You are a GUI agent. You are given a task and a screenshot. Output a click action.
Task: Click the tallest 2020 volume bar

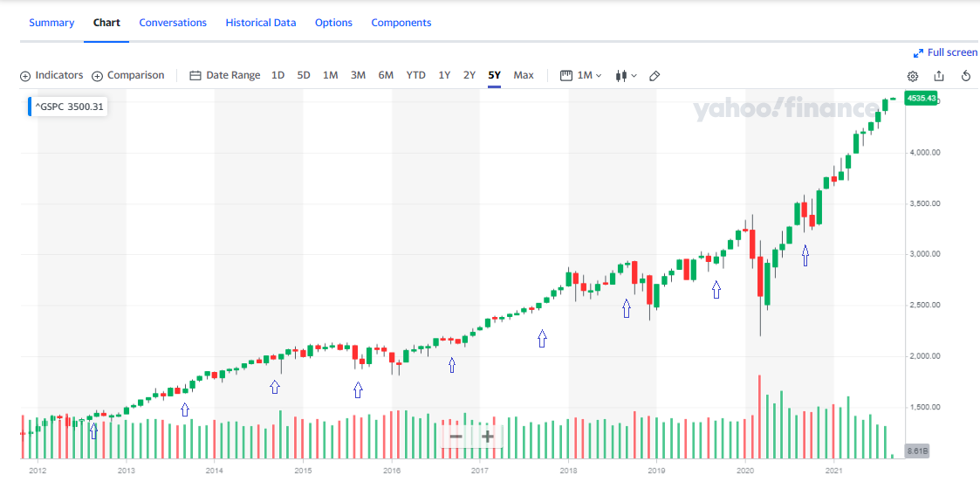759,417
